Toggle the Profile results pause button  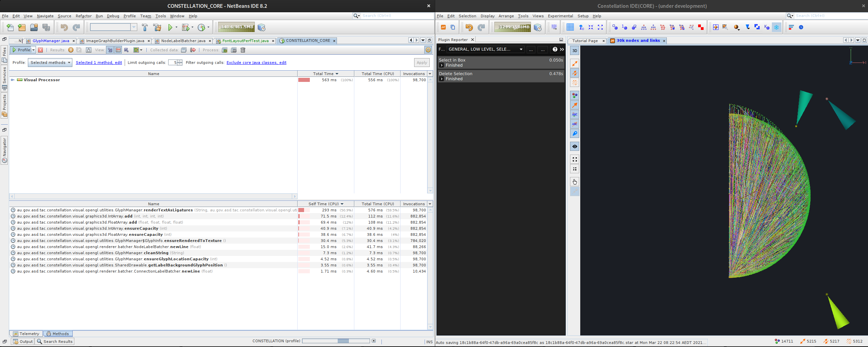pyautogui.click(x=71, y=50)
